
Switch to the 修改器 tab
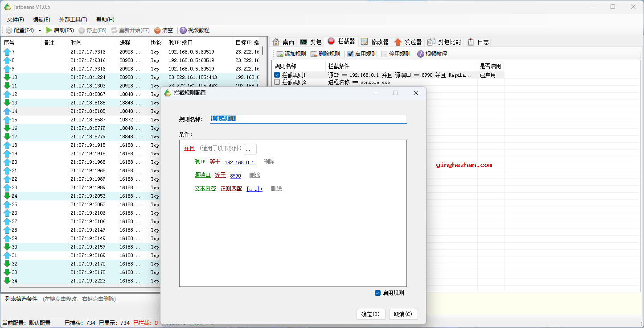point(375,42)
